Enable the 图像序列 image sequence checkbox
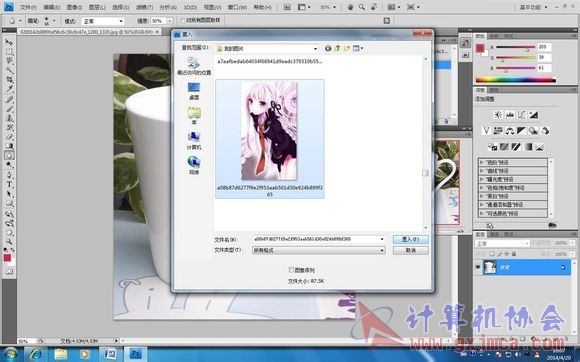The image size is (580, 362). coord(291,270)
